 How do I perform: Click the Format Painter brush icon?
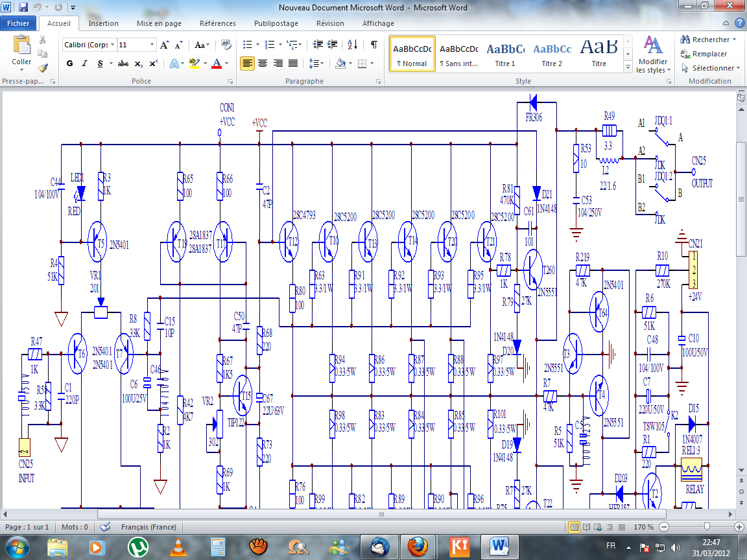click(43, 67)
